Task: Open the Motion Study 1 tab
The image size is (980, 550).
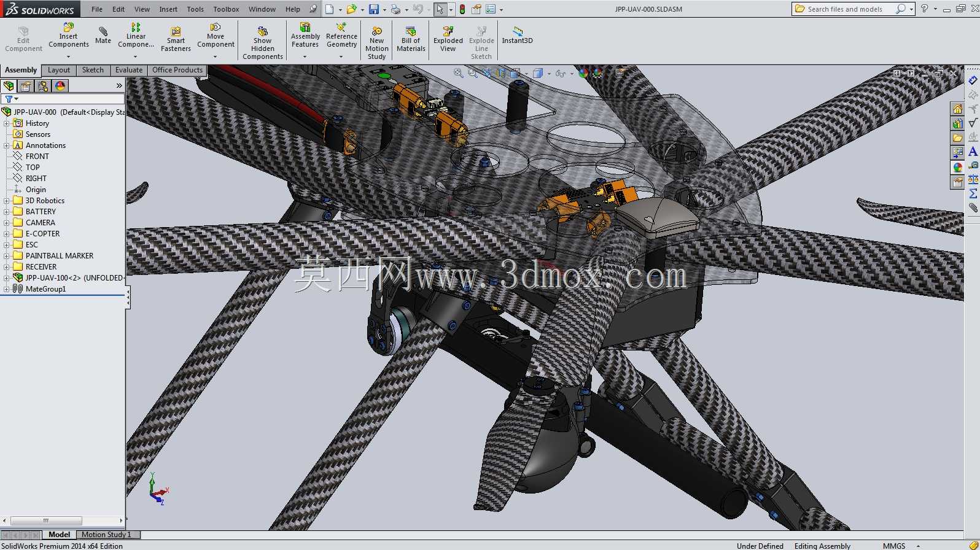Action: coord(106,535)
